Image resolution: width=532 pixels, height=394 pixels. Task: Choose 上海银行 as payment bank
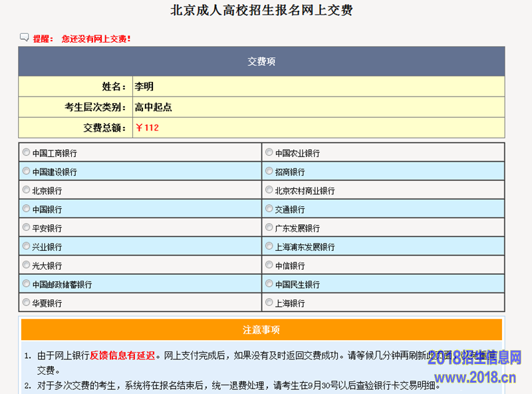pyautogui.click(x=269, y=302)
